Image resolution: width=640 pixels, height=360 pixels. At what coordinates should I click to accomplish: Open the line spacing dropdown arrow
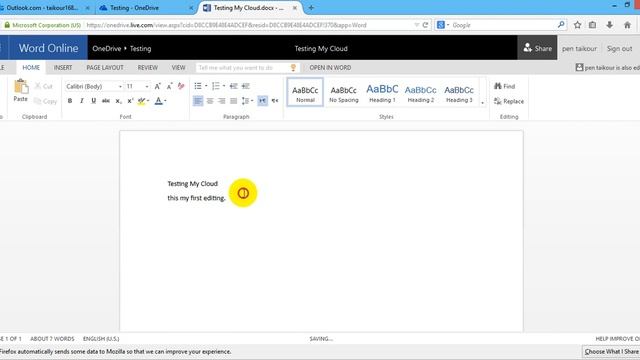(252, 101)
